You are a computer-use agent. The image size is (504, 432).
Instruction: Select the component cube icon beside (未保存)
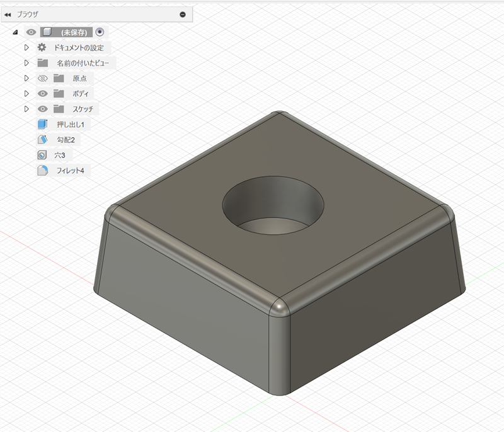(x=47, y=32)
